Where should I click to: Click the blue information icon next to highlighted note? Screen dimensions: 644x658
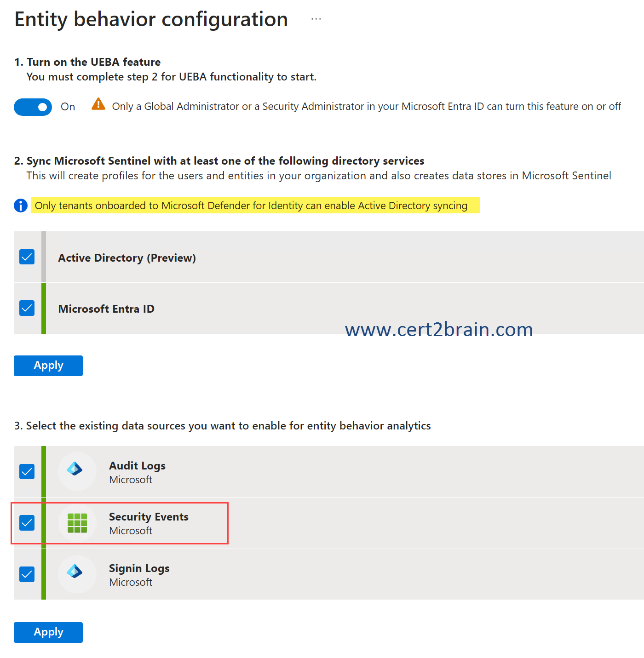coord(20,206)
